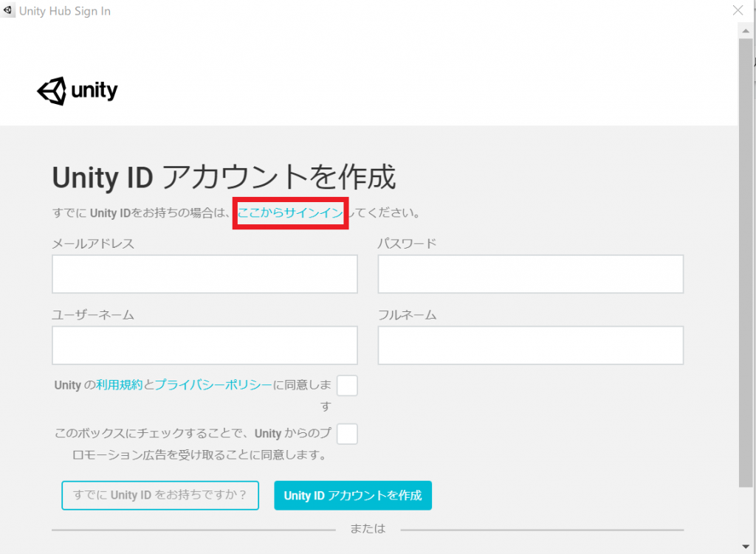Click the Unity Hub Sign In title text
Image resolution: width=756 pixels, height=554 pixels.
65,11
